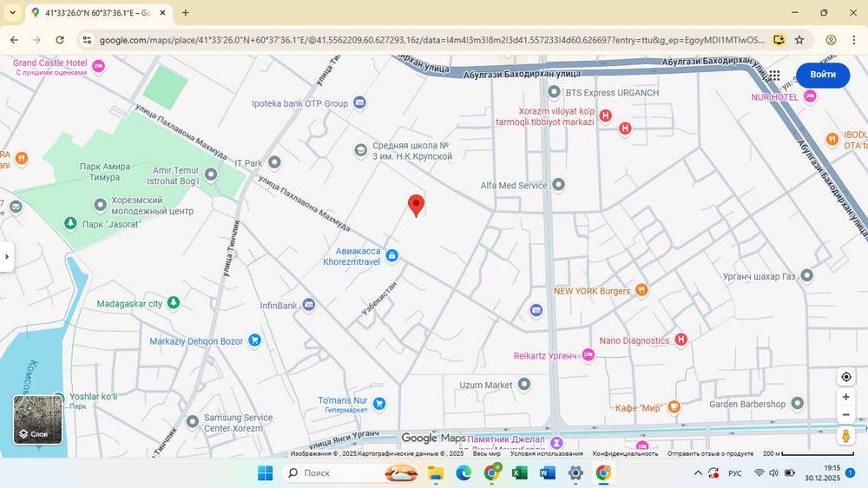Open Reikartz Ургенч hotel marker
This screenshot has height=488, width=868.
tap(589, 355)
